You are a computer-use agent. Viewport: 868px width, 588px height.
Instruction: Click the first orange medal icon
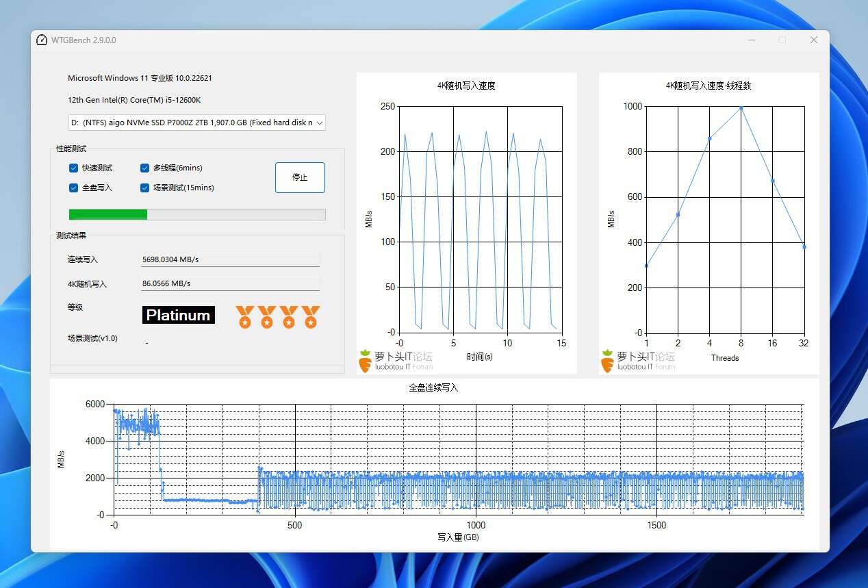click(x=245, y=316)
